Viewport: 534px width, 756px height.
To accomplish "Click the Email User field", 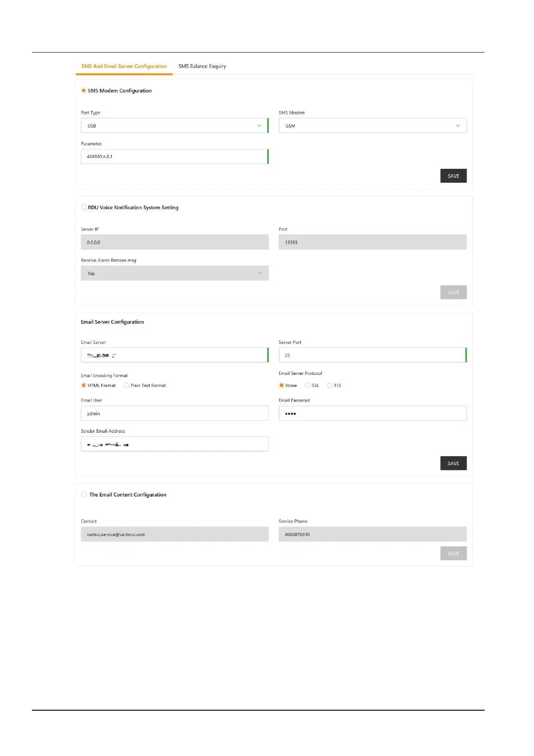I will pos(174,413).
